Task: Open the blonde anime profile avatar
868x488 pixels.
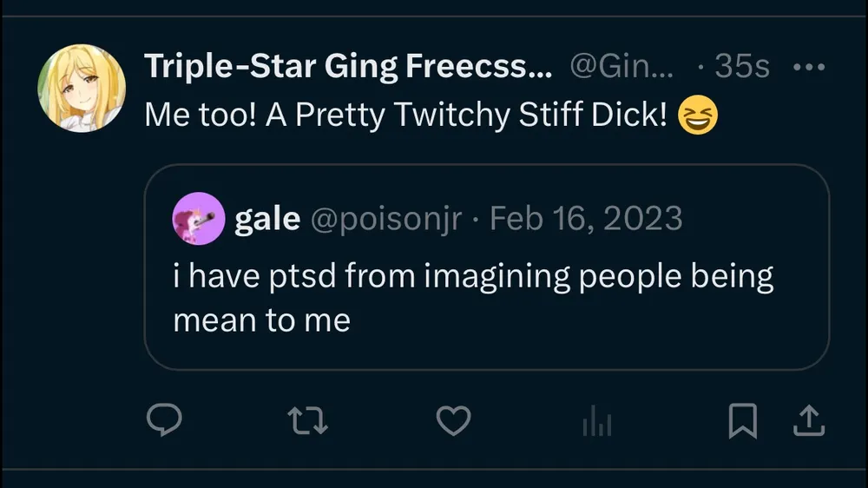Action: click(82, 89)
